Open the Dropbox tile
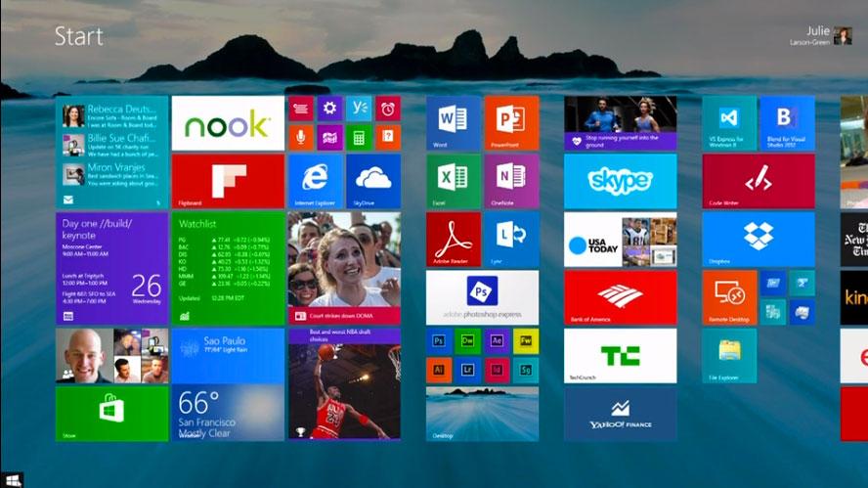Viewport: 868px width, 488px height. [759, 240]
